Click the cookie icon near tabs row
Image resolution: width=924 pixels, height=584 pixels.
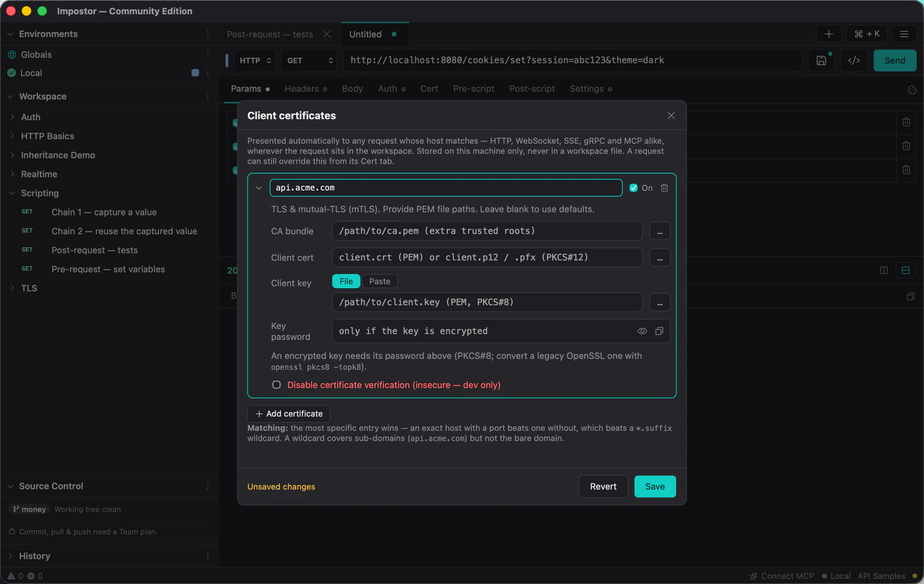coord(912,89)
